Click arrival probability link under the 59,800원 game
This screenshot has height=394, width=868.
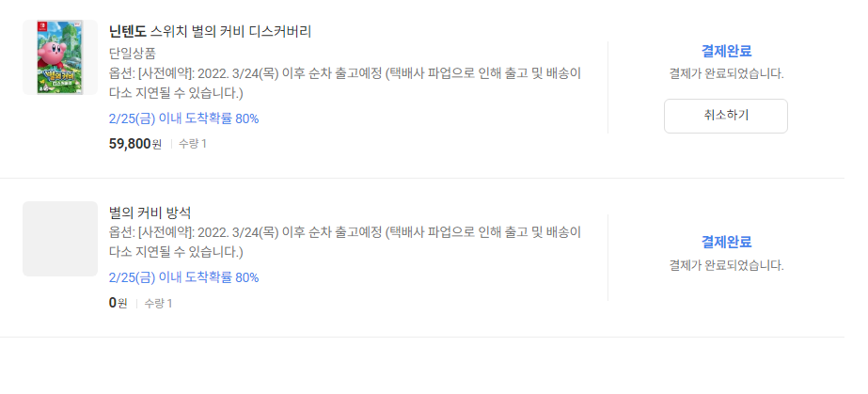183,118
